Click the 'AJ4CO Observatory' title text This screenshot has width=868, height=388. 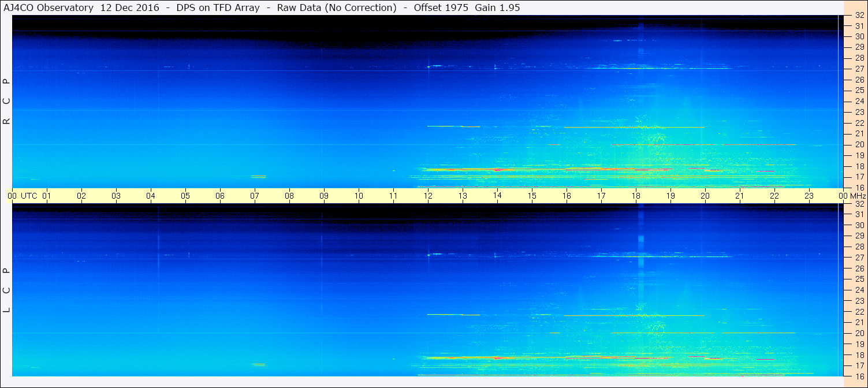pos(49,8)
